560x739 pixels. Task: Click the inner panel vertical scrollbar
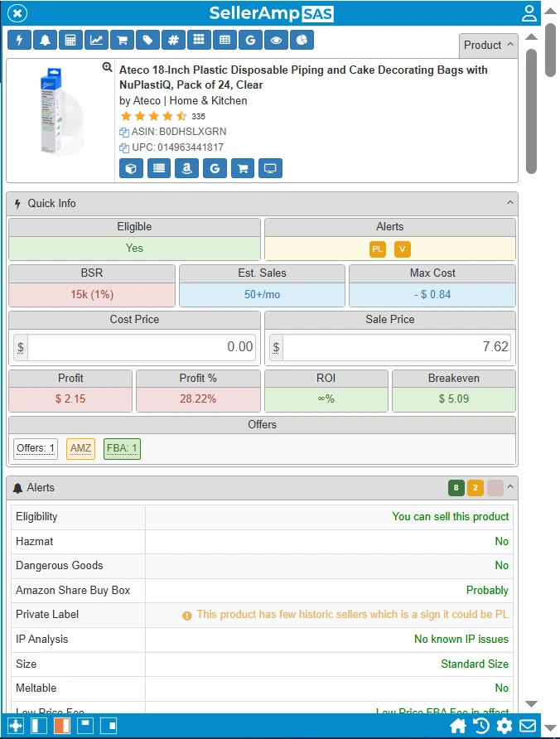coord(531,112)
